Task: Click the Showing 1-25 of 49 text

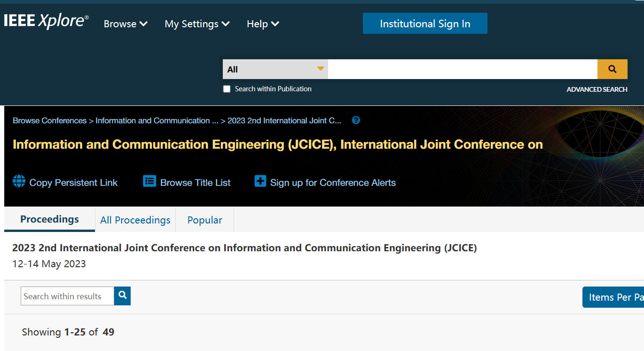Action: [x=68, y=332]
